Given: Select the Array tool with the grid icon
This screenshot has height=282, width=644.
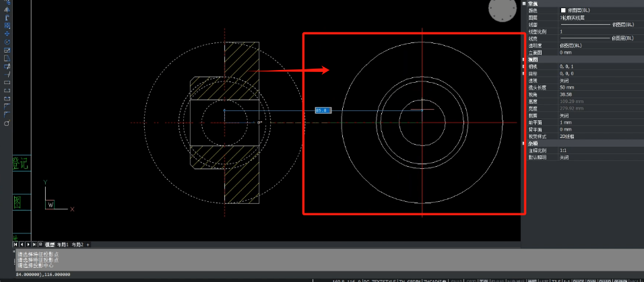Looking at the screenshot, I should pos(7,26).
